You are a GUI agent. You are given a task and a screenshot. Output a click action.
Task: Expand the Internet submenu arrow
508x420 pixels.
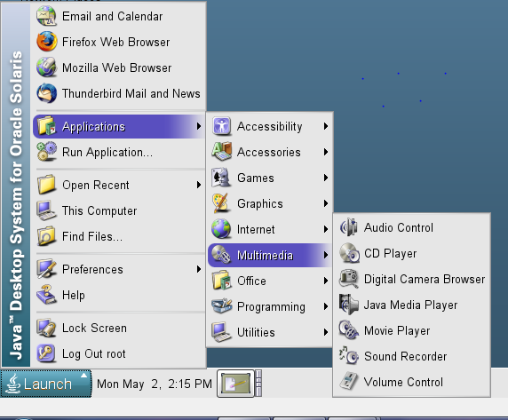point(326,229)
